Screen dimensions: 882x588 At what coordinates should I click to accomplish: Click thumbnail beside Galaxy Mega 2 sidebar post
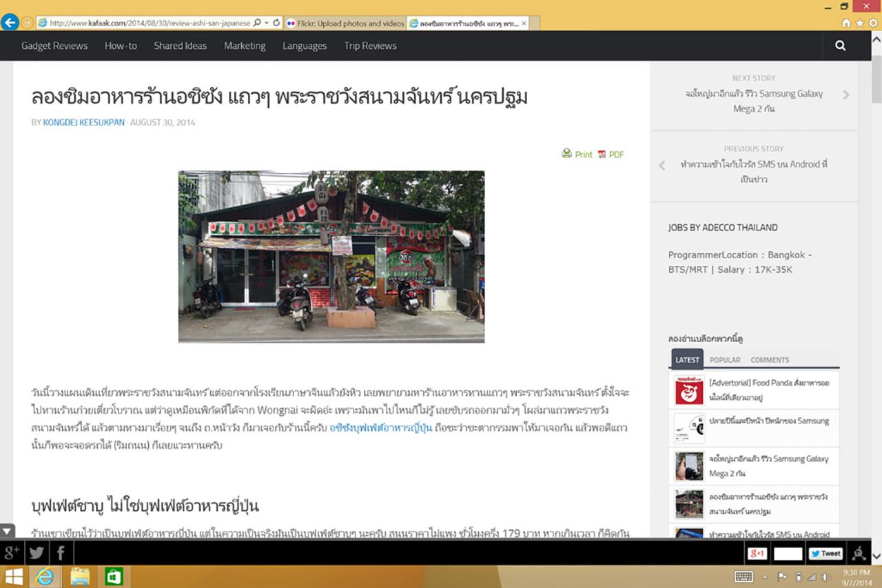[x=689, y=466]
